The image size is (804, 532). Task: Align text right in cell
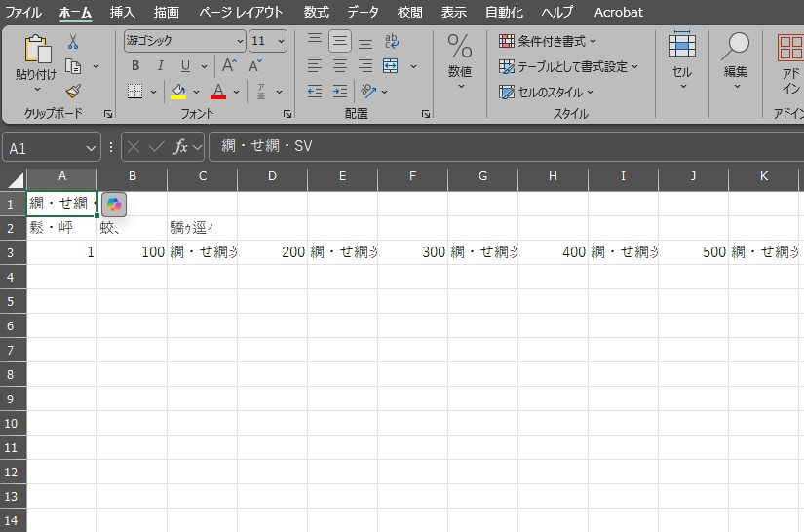(x=365, y=65)
